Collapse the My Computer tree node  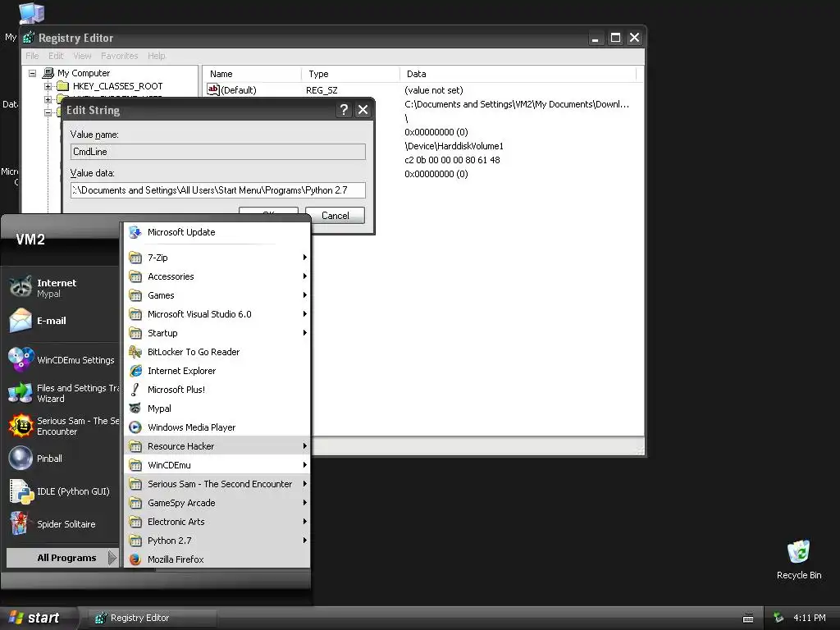[x=33, y=73]
